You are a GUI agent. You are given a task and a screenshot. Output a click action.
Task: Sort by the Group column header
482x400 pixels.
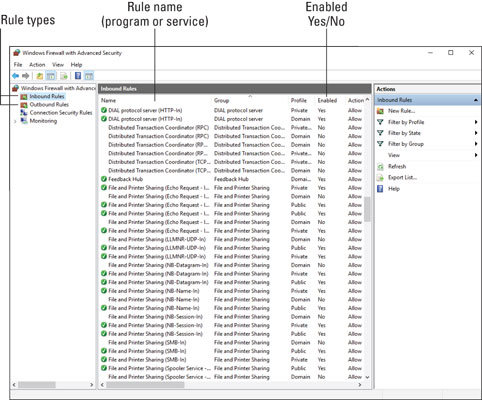click(221, 100)
